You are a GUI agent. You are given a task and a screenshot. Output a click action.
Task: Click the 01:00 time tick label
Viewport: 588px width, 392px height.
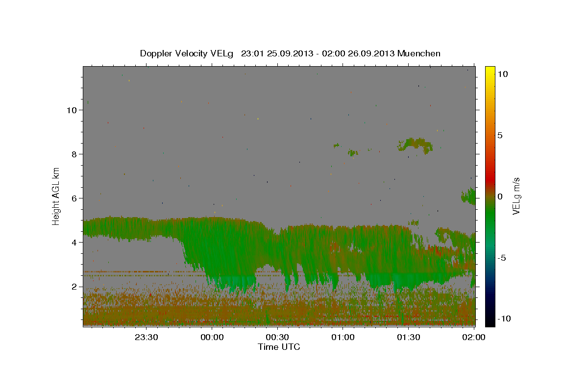point(343,337)
